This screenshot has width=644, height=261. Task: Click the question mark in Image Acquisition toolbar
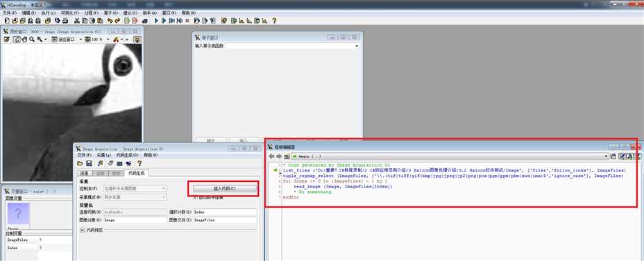tap(139, 163)
